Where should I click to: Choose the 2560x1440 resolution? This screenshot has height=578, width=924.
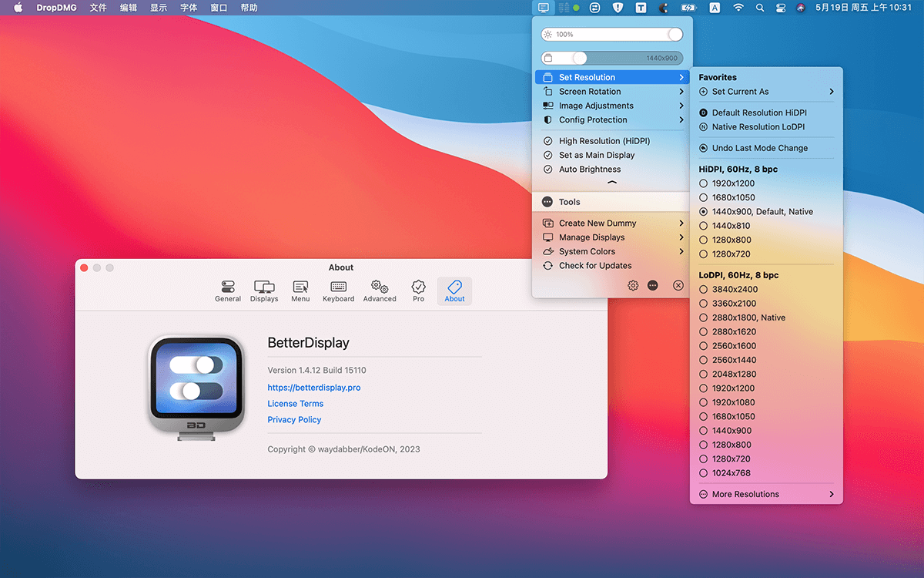pyautogui.click(x=727, y=360)
